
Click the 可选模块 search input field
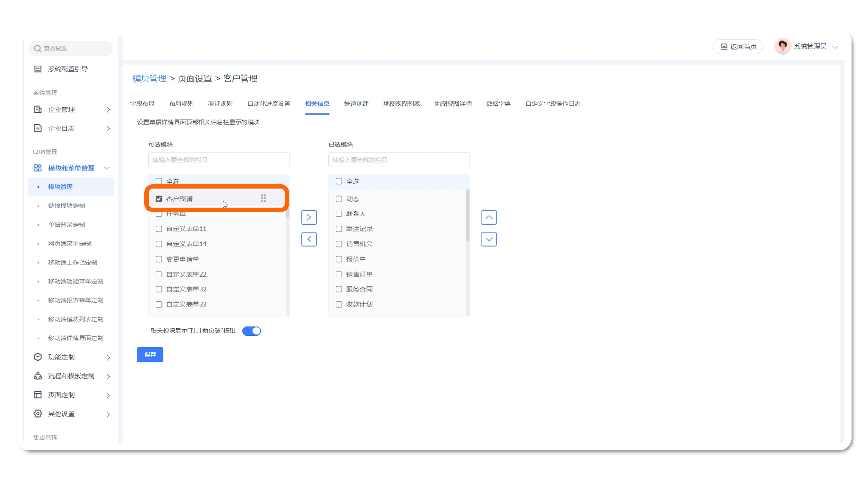coord(219,160)
